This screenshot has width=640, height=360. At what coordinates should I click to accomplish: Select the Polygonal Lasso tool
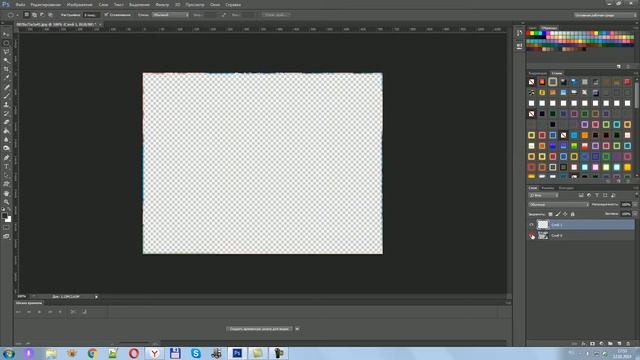point(6,52)
